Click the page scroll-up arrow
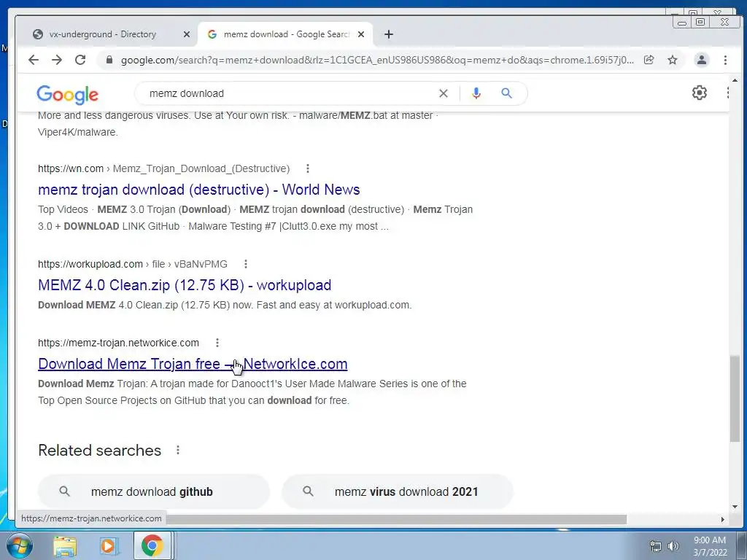 (x=734, y=80)
